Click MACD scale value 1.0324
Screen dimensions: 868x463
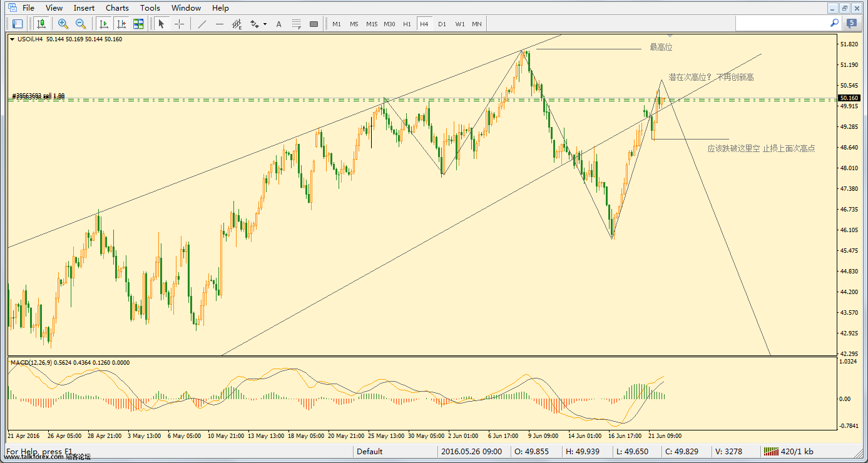click(849, 362)
